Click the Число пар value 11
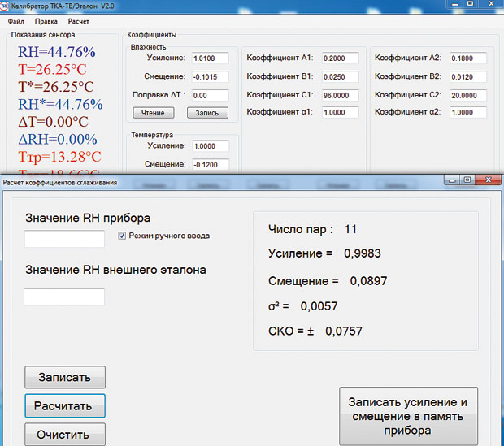This screenshot has height=446, width=504. [x=350, y=229]
